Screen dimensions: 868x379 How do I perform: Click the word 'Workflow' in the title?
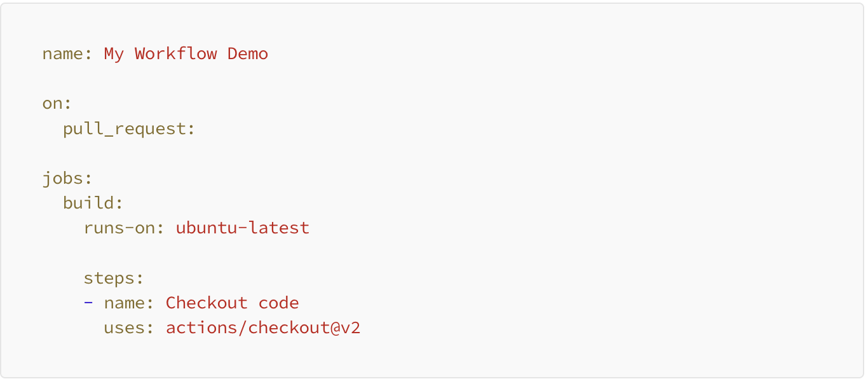point(176,54)
